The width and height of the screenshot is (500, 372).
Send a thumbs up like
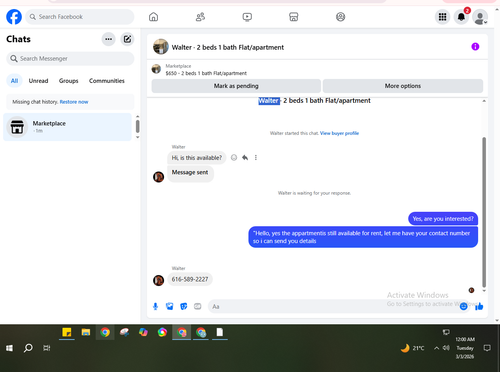[x=479, y=306]
